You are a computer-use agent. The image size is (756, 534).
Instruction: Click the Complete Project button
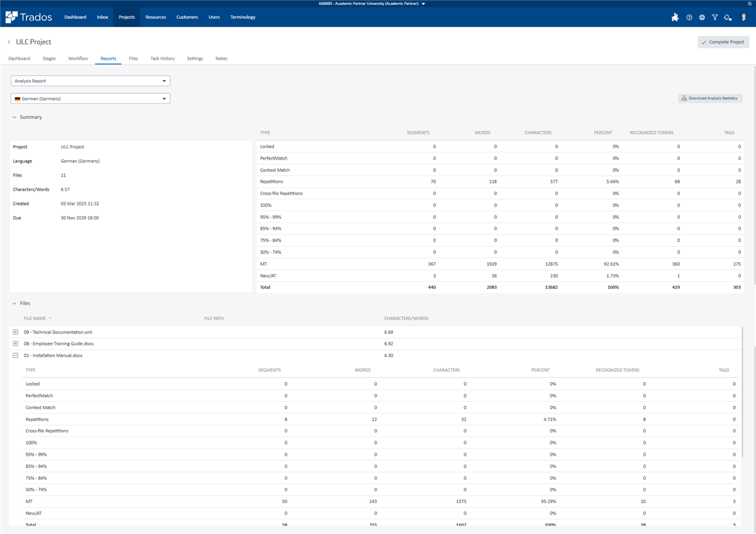[723, 42]
